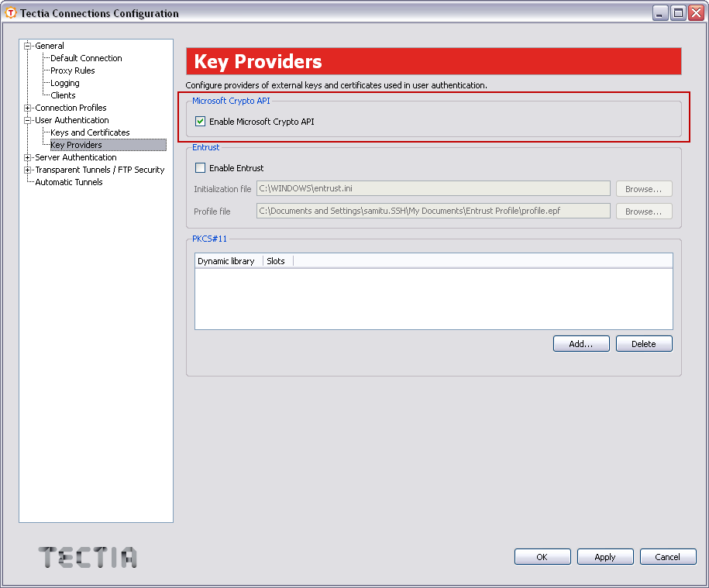Uncheck Enable Microsoft Crypto API
The image size is (709, 588).
click(200, 121)
